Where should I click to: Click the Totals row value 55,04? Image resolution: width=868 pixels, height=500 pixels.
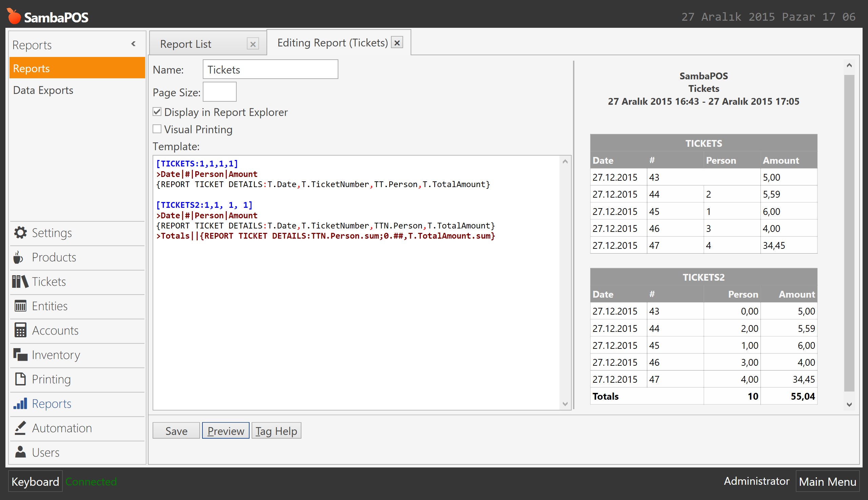[x=803, y=396]
